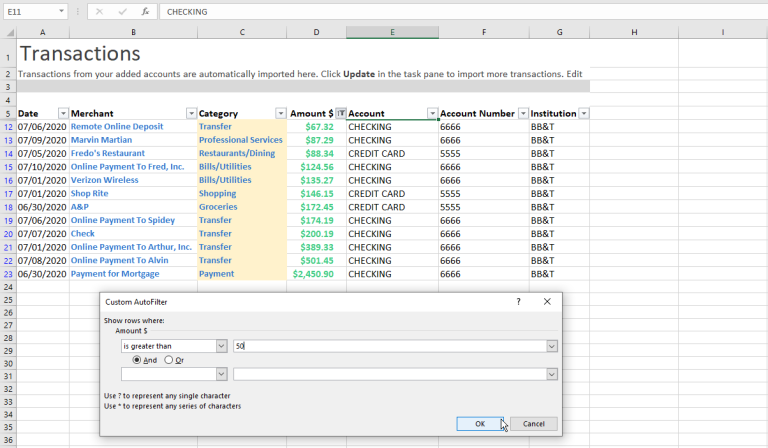Image resolution: width=768 pixels, height=448 pixels.
Task: Click the 07/10/2020 date cell
Action: (x=42, y=167)
